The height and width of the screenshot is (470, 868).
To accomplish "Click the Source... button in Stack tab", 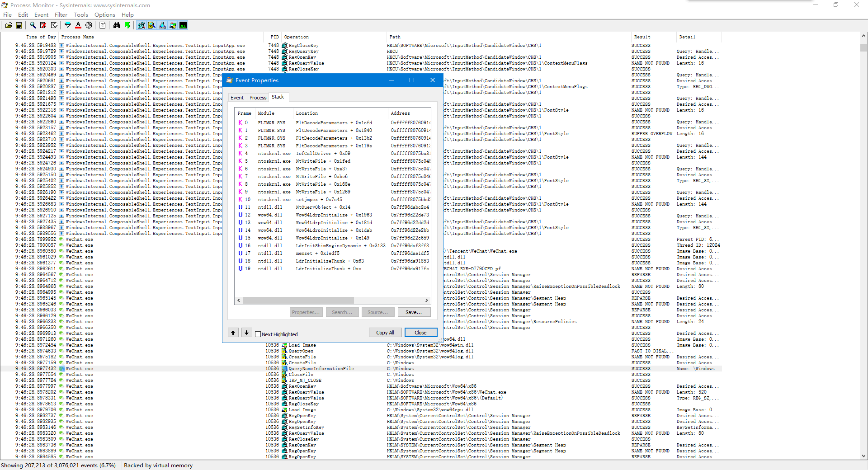I will coord(378,312).
